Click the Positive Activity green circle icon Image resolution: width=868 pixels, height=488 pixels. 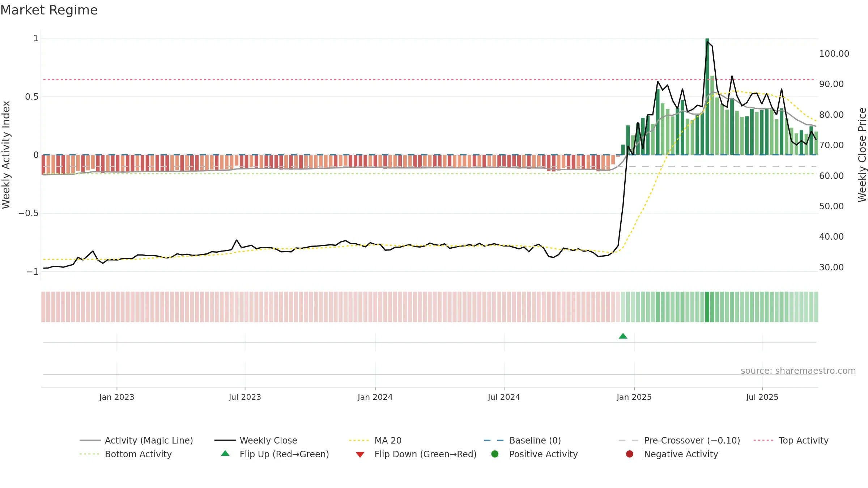[x=495, y=454]
